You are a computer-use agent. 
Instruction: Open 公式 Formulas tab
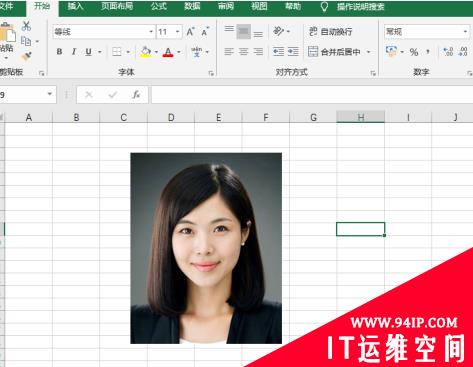[158, 6]
